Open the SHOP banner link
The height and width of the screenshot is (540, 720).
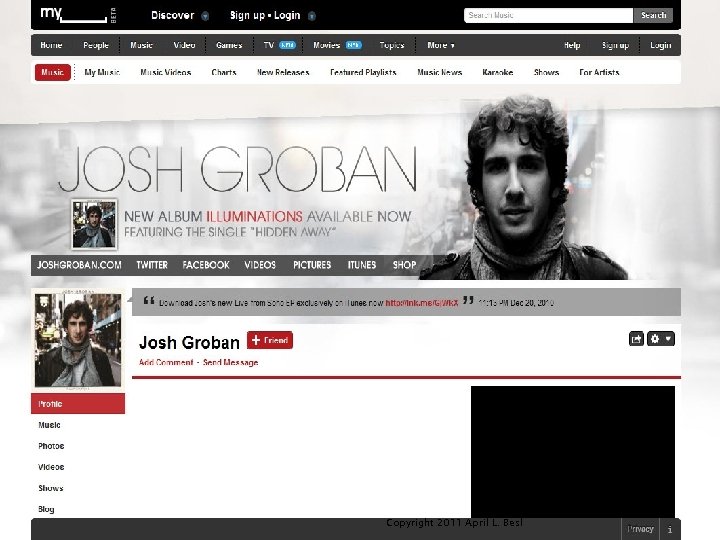point(405,265)
